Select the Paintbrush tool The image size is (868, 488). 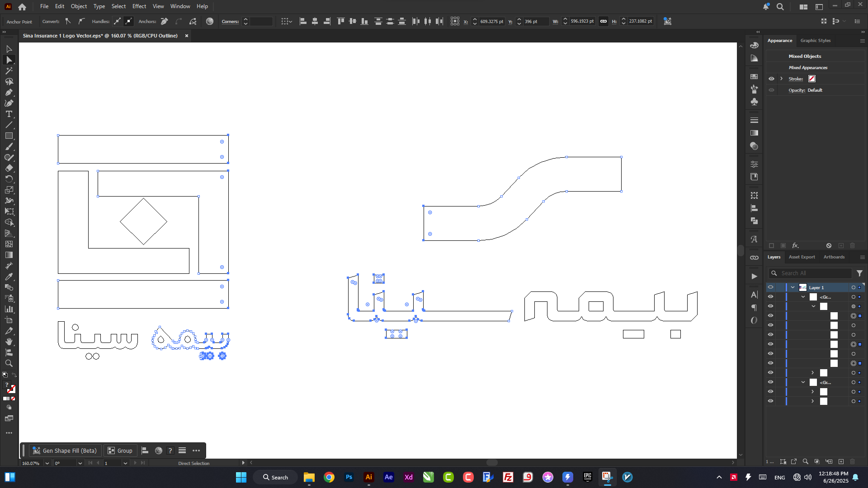point(9,146)
